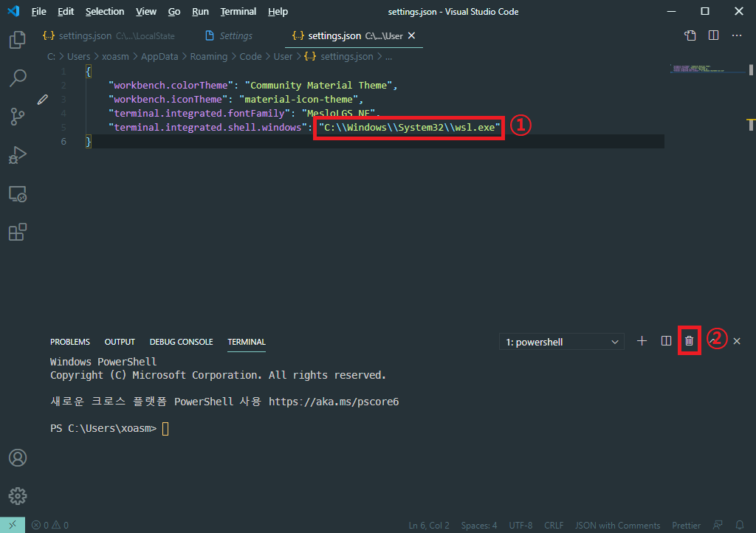Click the errors and warnings count in status bar

coord(50,526)
